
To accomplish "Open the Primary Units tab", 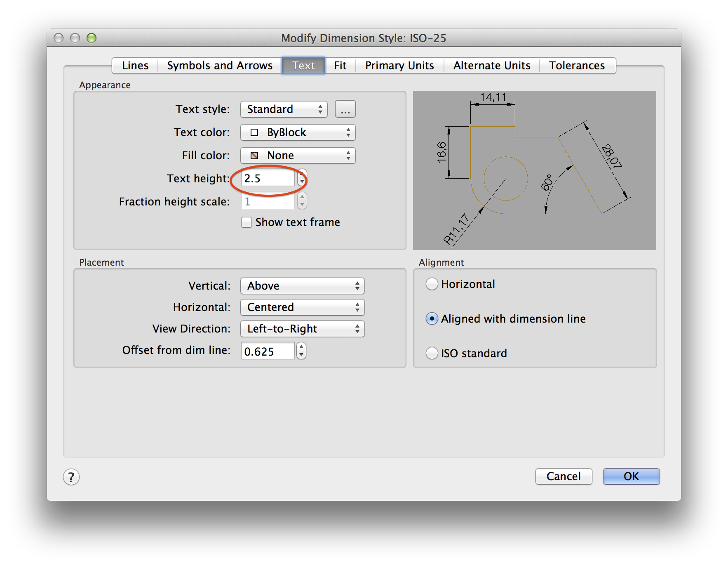I will (x=399, y=66).
